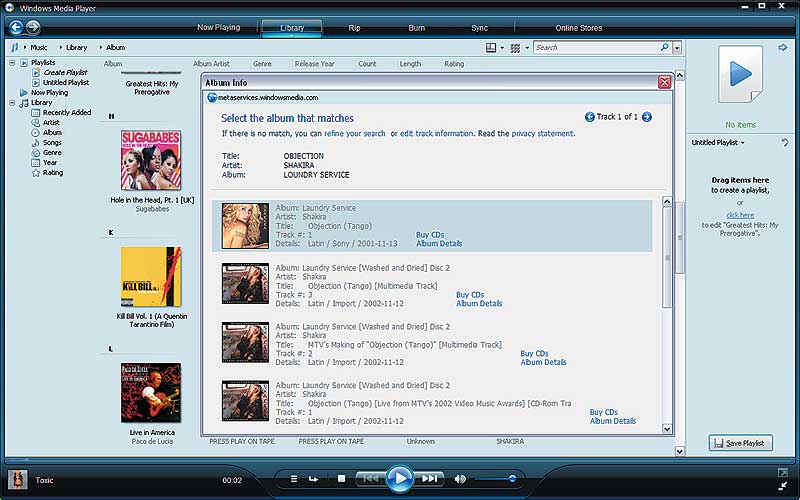Open the search options dropdown
This screenshot has width=800, height=500.
[x=677, y=48]
